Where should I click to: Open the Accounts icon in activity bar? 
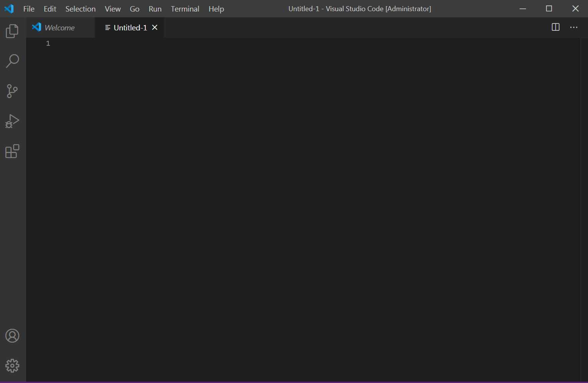coord(12,336)
